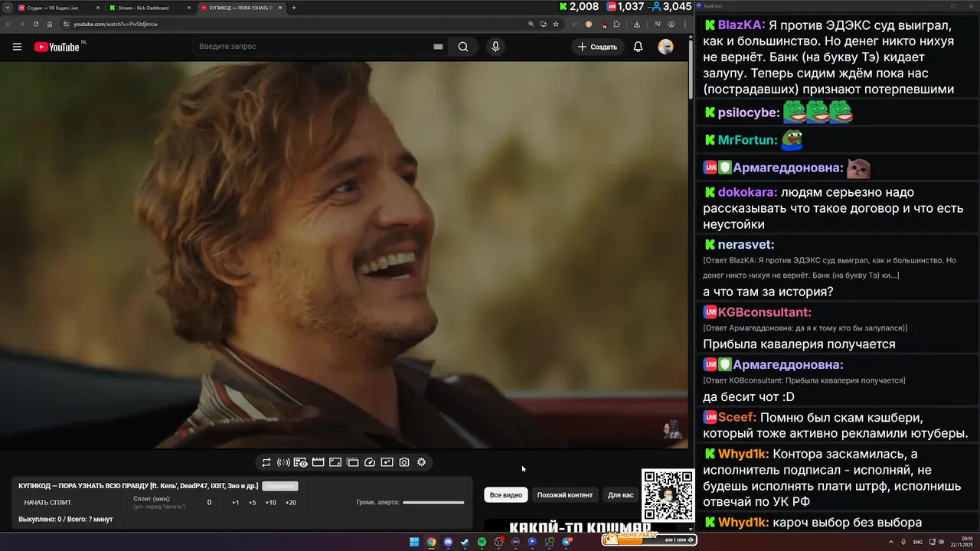
Task: Go to YouTube home via logo
Action: pos(57,47)
